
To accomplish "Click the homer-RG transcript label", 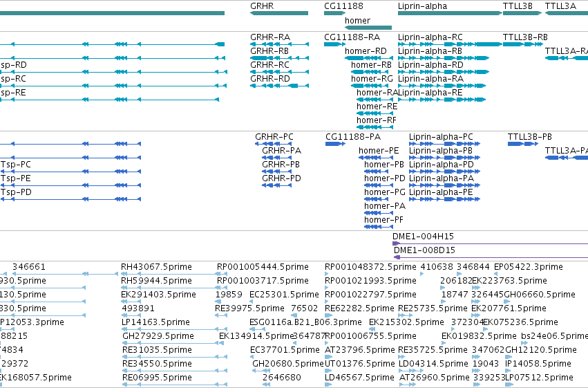I will (x=372, y=79).
